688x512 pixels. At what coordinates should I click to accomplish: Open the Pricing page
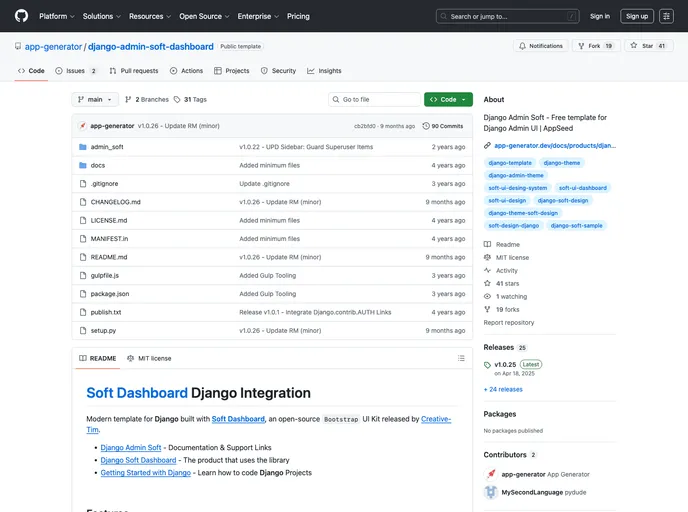click(x=298, y=16)
